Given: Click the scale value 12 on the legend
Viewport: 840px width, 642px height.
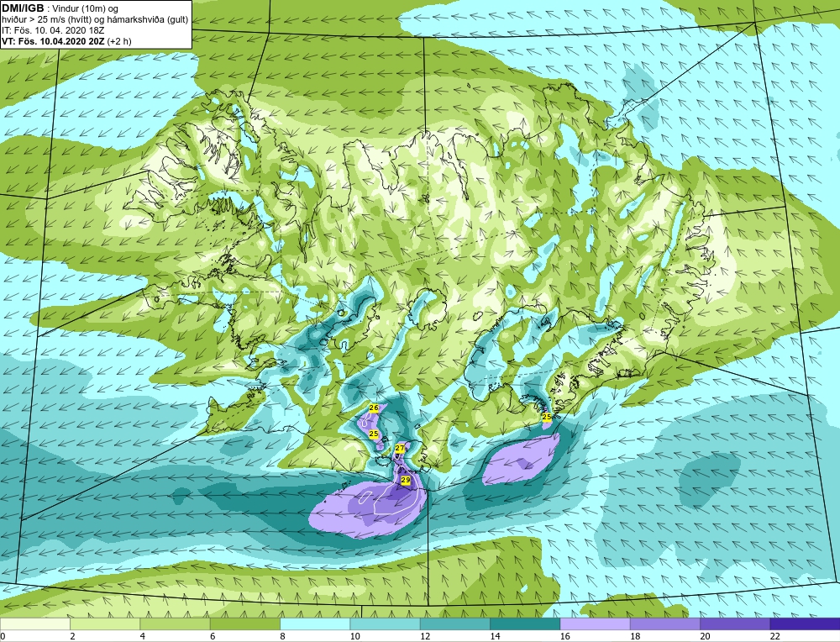Looking at the screenshot, I should pos(425,636).
